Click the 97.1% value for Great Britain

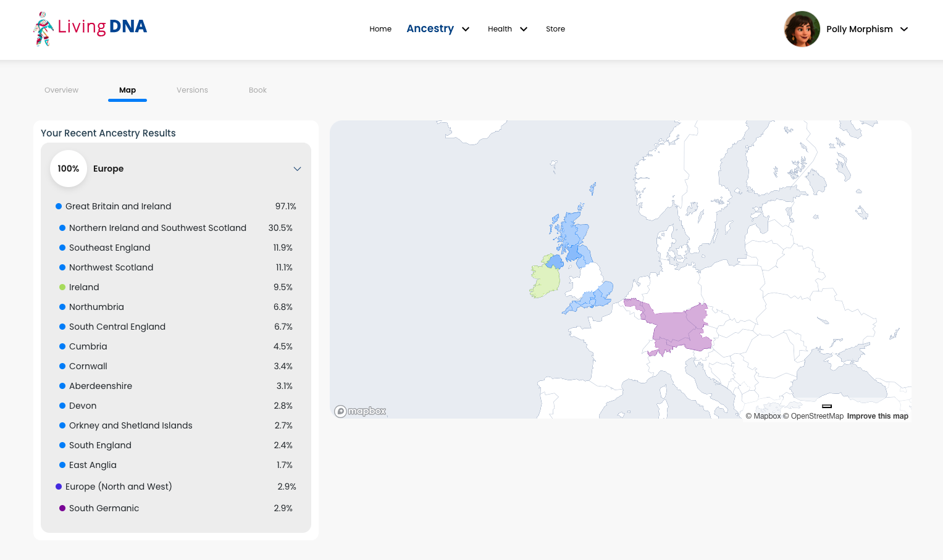(x=286, y=206)
